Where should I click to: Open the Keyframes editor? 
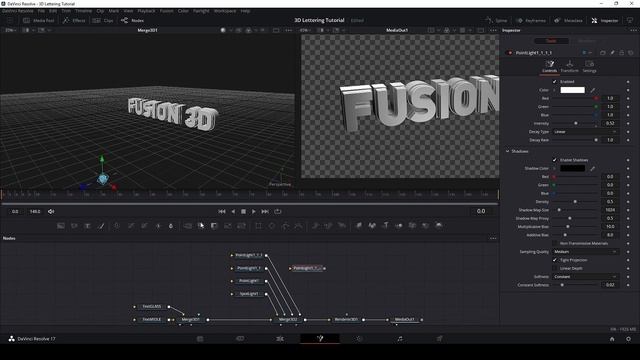click(531, 20)
